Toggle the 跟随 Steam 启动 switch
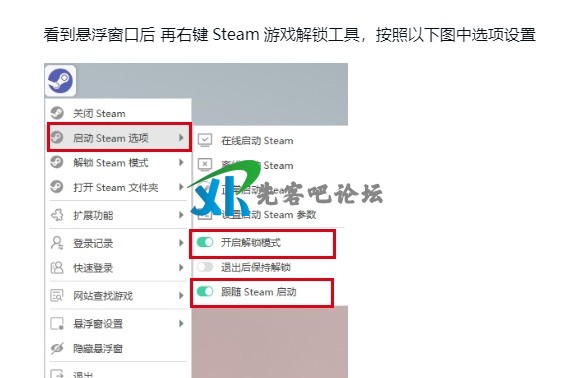This screenshot has width=574, height=378. (x=205, y=292)
